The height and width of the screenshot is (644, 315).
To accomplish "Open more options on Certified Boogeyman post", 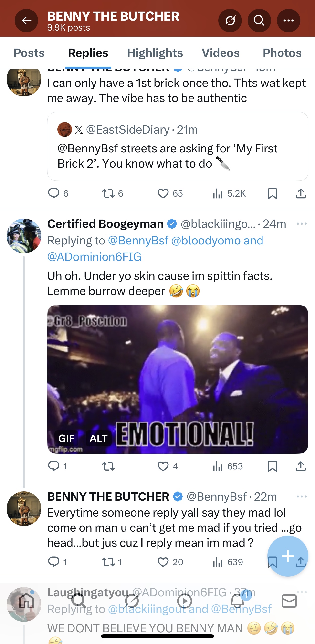I will point(302,224).
